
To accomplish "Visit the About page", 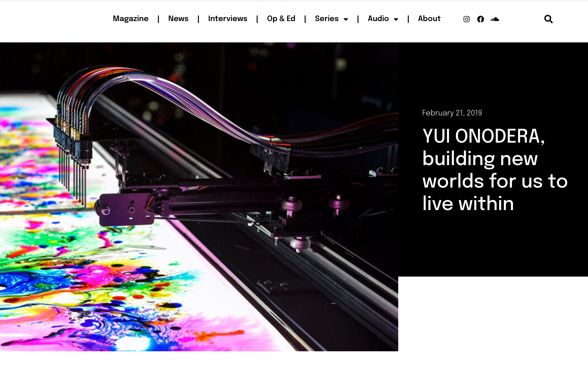I will click(429, 19).
